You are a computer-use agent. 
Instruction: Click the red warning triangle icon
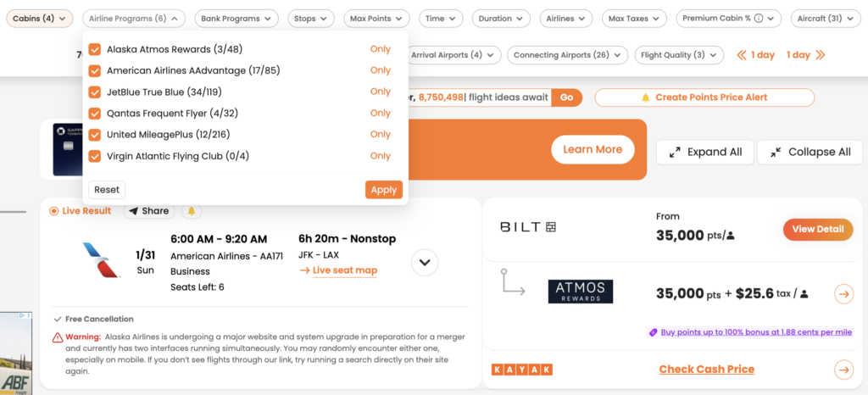point(58,337)
